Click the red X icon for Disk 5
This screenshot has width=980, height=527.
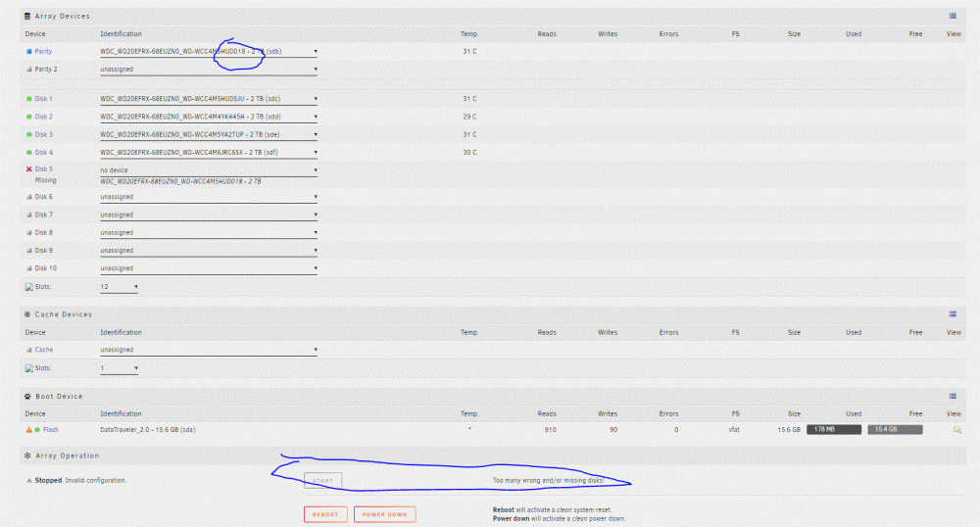[28, 169]
